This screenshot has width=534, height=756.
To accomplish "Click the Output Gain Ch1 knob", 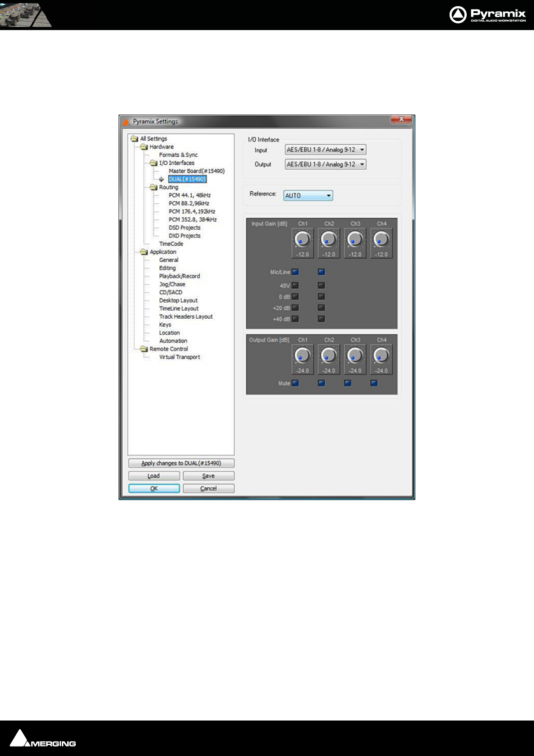I will (x=302, y=356).
